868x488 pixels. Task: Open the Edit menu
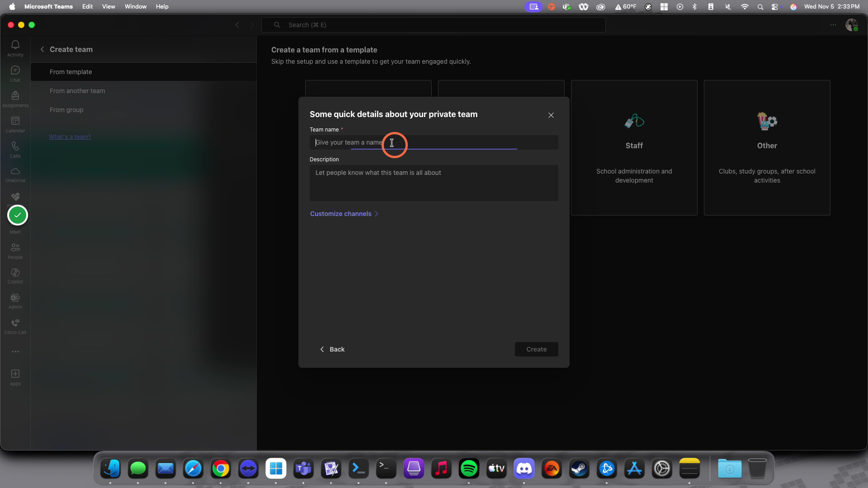[87, 6]
